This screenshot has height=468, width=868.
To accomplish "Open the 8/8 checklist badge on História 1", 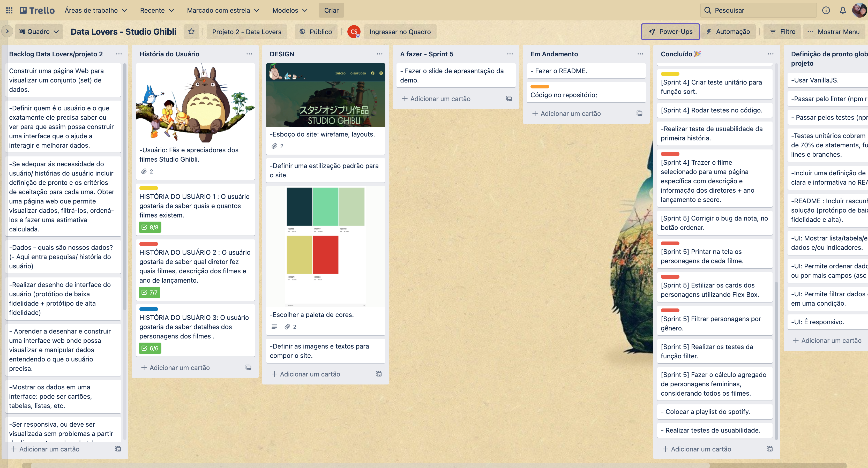I will click(x=150, y=228).
